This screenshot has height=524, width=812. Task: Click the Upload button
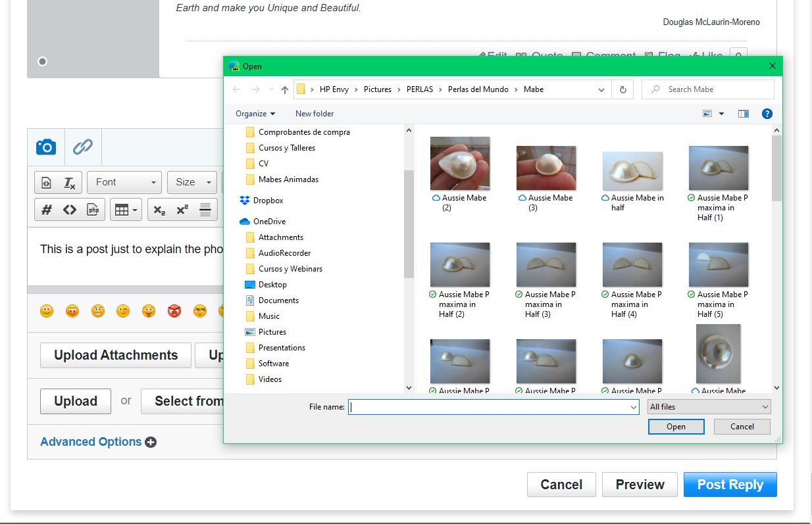tap(76, 401)
